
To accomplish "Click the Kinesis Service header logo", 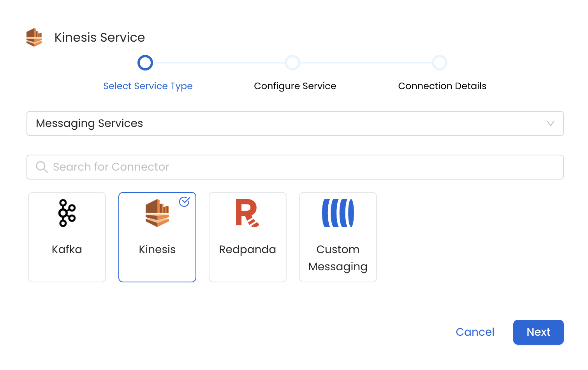I will pos(34,37).
